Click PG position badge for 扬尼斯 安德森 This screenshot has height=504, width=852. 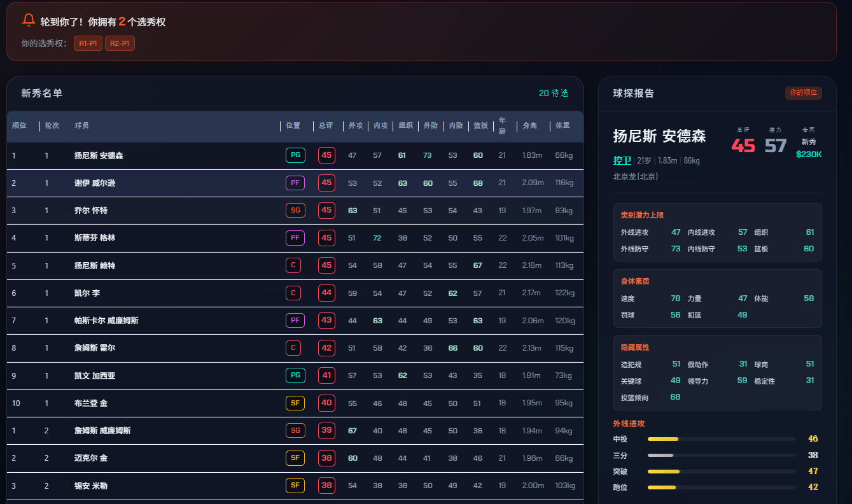(295, 155)
